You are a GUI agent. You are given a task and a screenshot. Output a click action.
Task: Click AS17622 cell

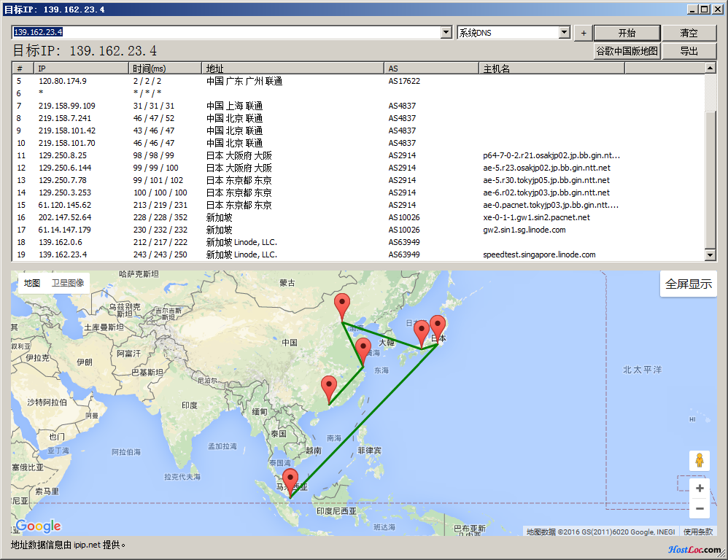(404, 81)
